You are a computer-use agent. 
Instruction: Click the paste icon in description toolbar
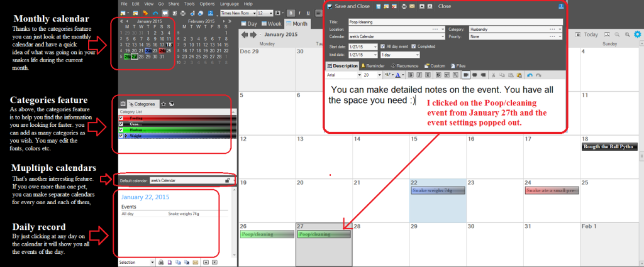tap(519, 75)
